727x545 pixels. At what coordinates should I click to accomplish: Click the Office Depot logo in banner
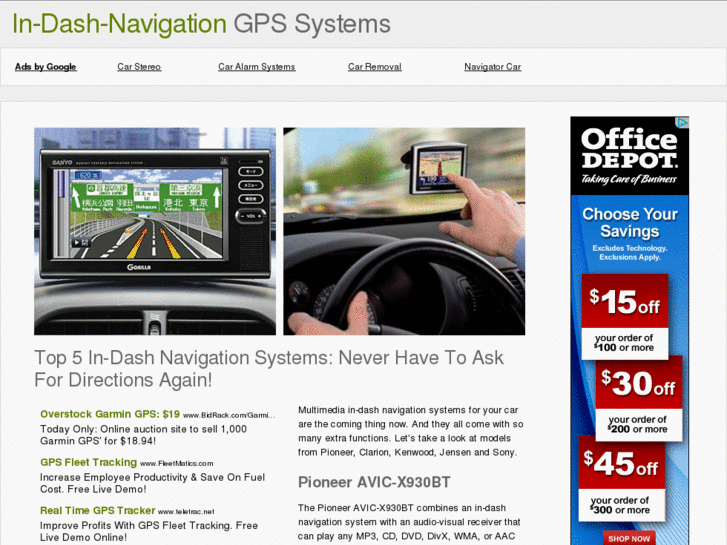point(629,156)
